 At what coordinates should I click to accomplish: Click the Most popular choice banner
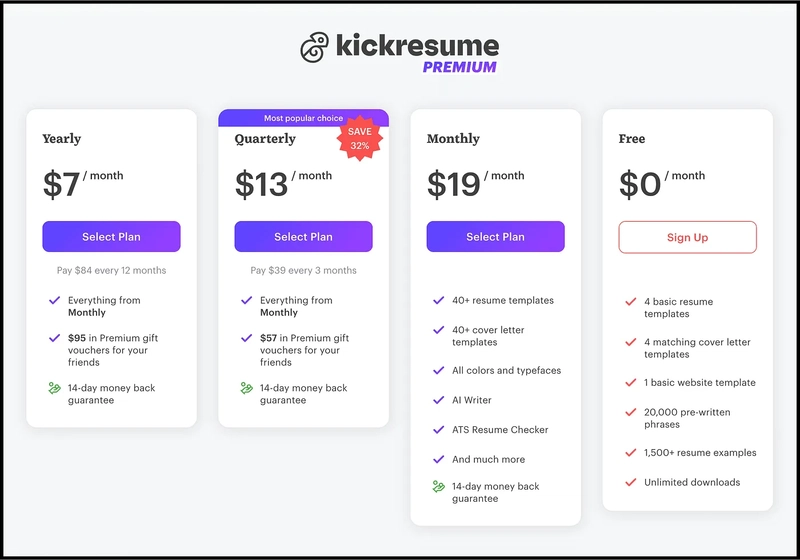point(304,118)
